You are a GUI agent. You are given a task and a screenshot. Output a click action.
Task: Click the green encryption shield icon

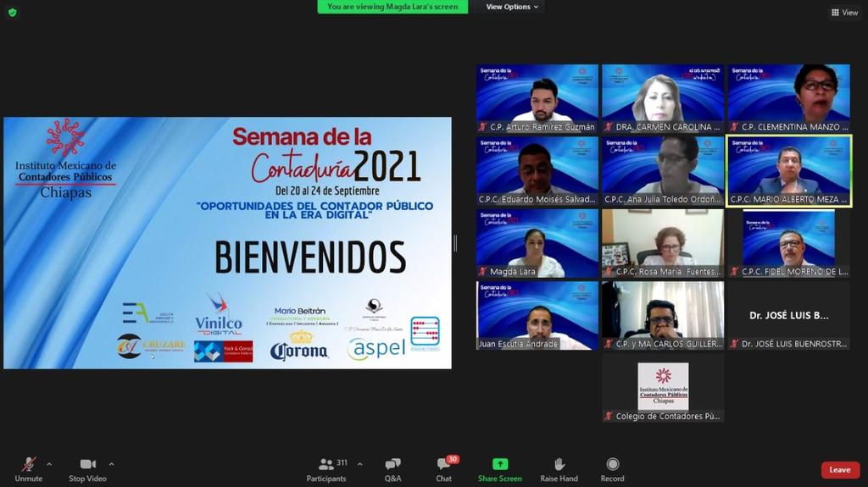click(12, 12)
